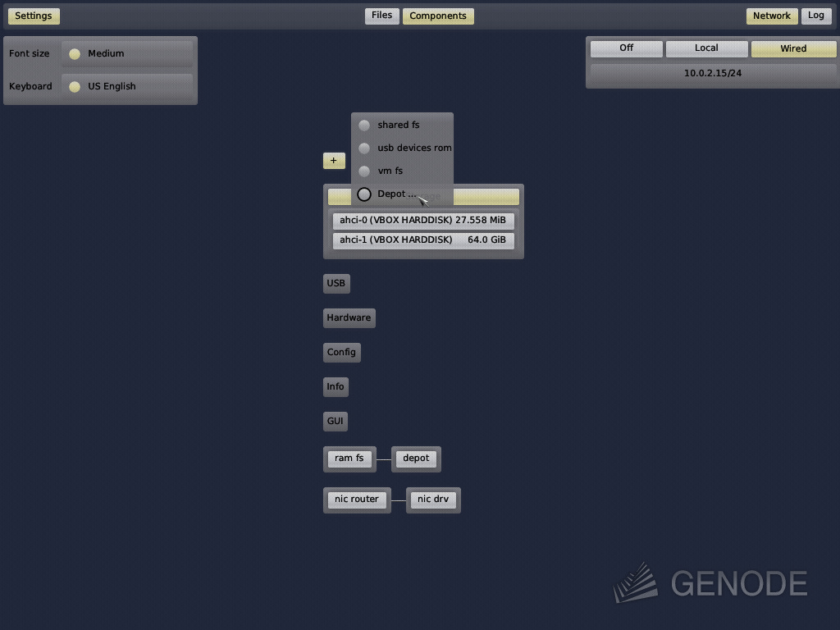The height and width of the screenshot is (630, 840).
Task: Open the Log viewer
Action: coord(815,15)
